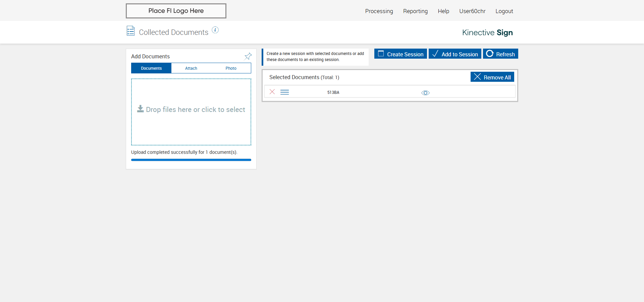Select the Documents tab
The height and width of the screenshot is (302, 644).
pos(151,68)
